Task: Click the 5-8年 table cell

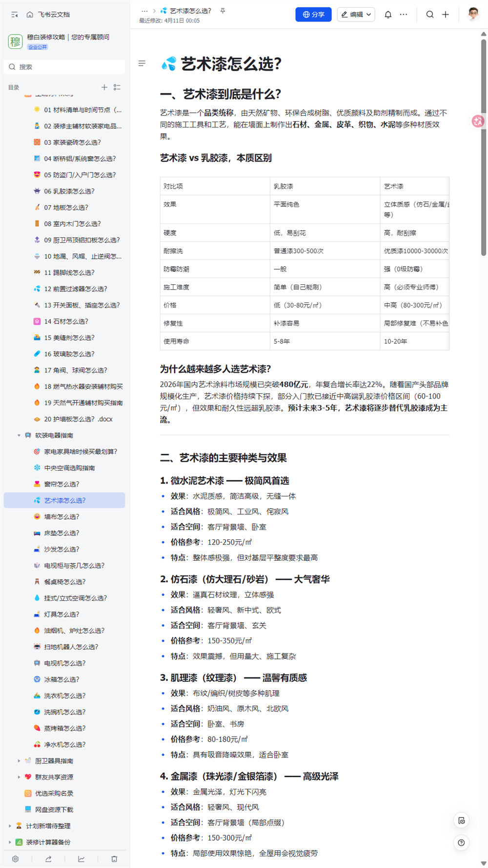Action: pyautogui.click(x=325, y=341)
